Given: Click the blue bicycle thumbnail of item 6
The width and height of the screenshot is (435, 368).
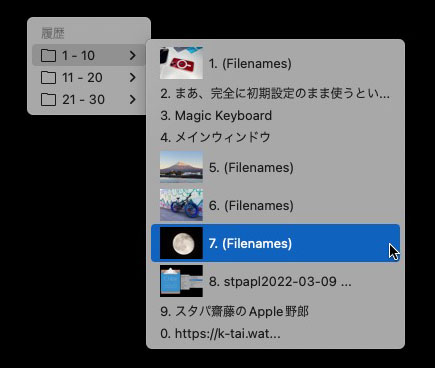Looking at the screenshot, I should [181, 205].
